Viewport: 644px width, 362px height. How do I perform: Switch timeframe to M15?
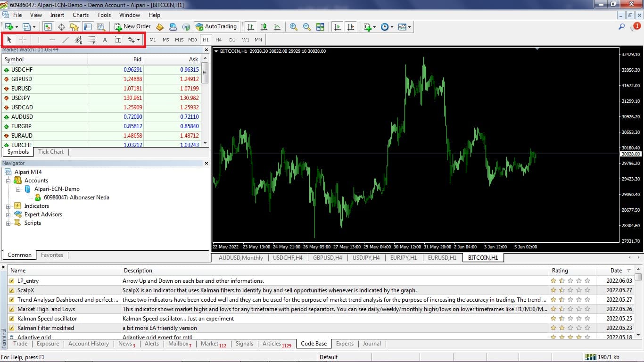(x=179, y=40)
